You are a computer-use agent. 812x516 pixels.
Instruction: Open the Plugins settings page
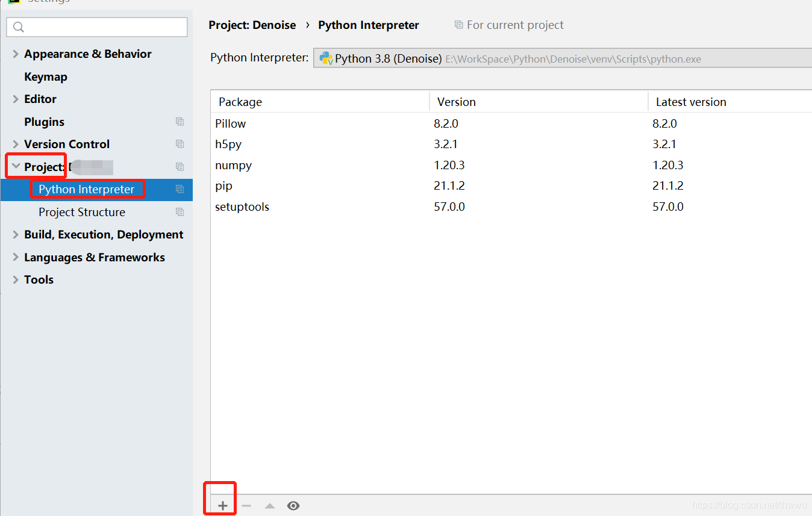coord(44,122)
